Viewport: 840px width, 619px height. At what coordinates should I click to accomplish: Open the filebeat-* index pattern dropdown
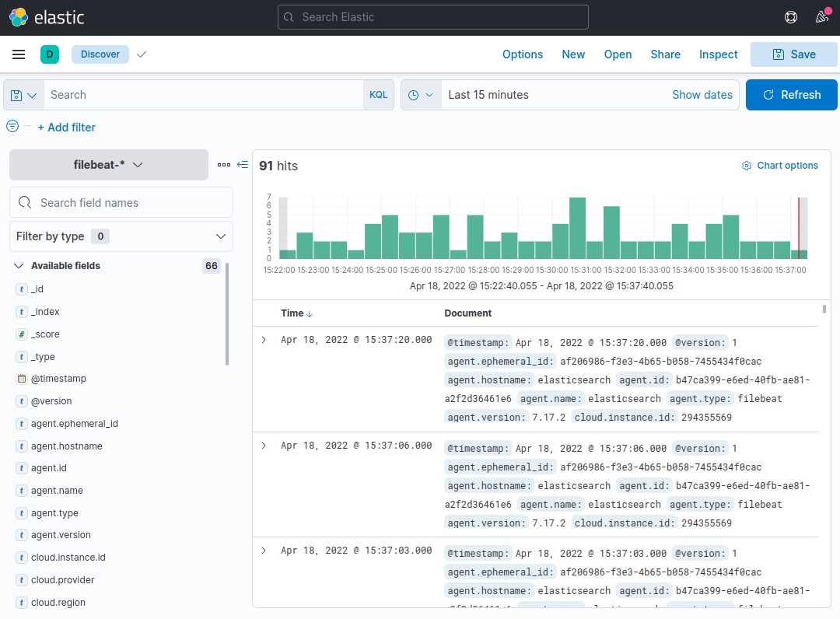107,164
